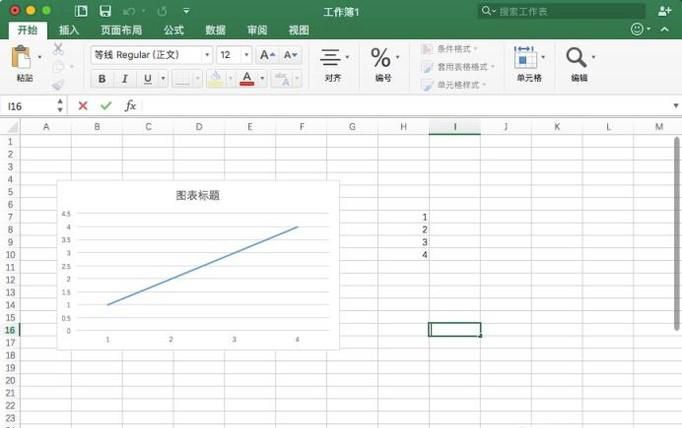This screenshot has height=428, width=682.
Task: Open the Paste options dropdown arrow
Action: (40, 57)
